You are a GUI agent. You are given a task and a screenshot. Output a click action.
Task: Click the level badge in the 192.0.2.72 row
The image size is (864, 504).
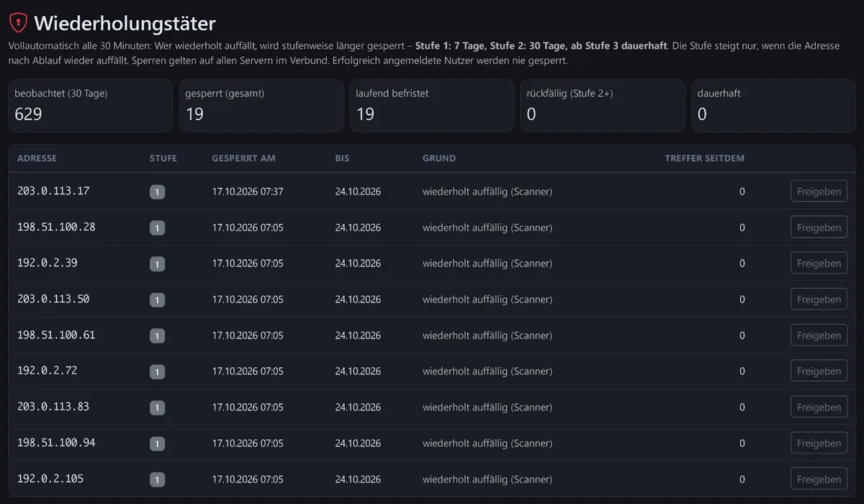158,372
